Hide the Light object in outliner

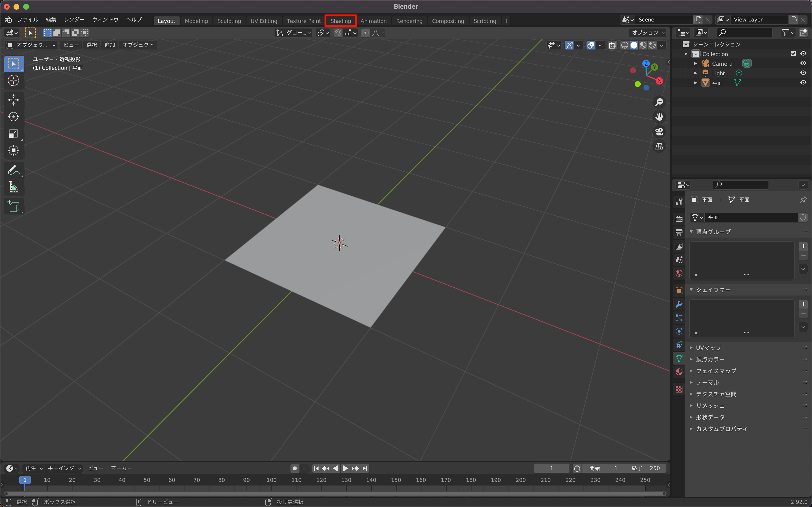tap(803, 73)
